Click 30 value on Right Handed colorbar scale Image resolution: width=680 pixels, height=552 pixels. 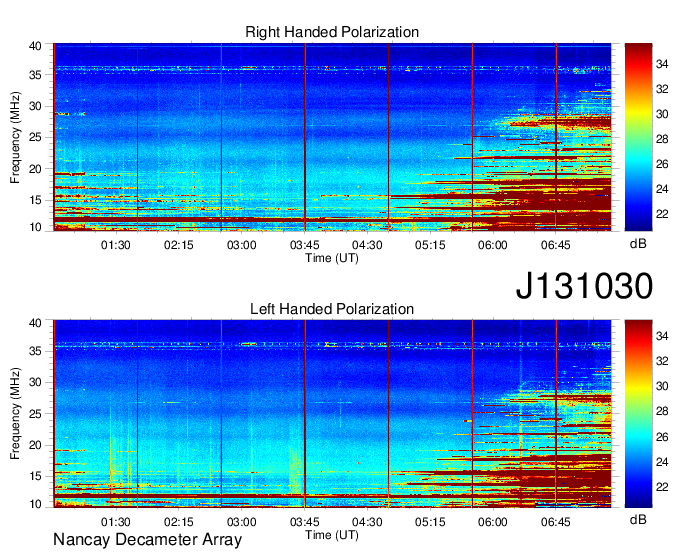click(662, 114)
